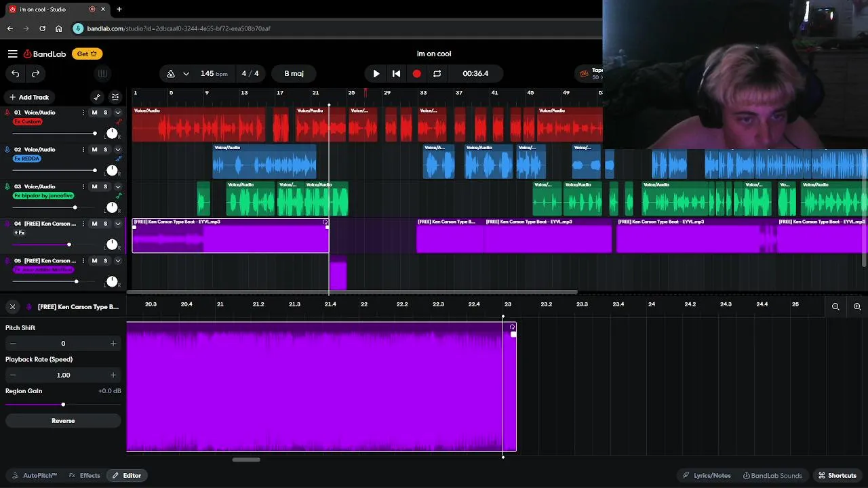Open Fx bipolar by juncofive preset
The width and height of the screenshot is (868, 488).
click(x=43, y=196)
